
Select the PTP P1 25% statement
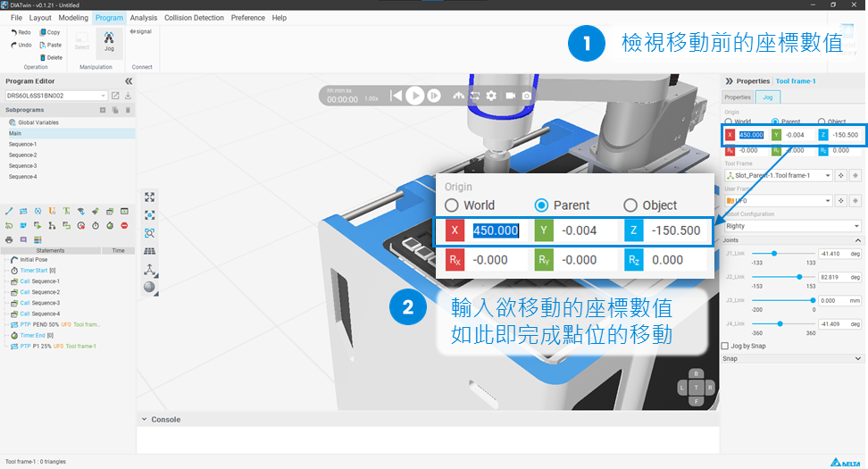click(x=57, y=346)
